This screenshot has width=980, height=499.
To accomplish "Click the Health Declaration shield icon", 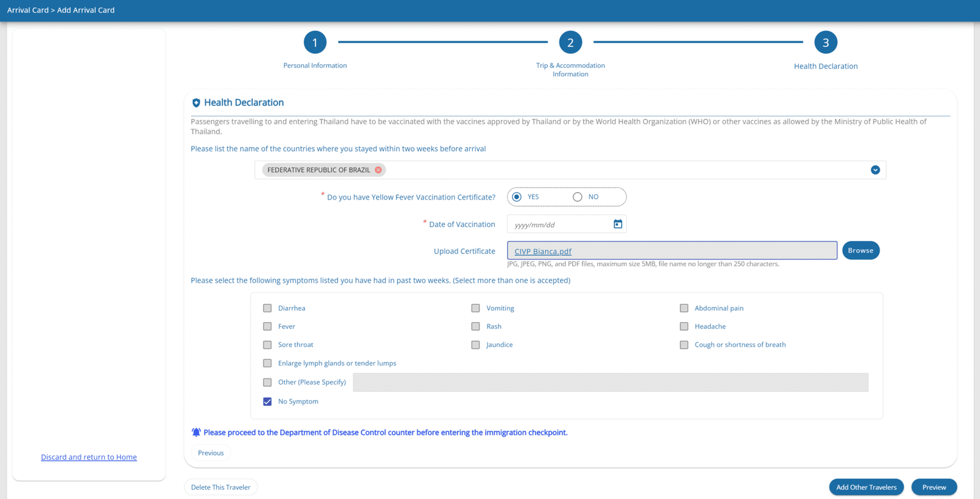I will (196, 103).
